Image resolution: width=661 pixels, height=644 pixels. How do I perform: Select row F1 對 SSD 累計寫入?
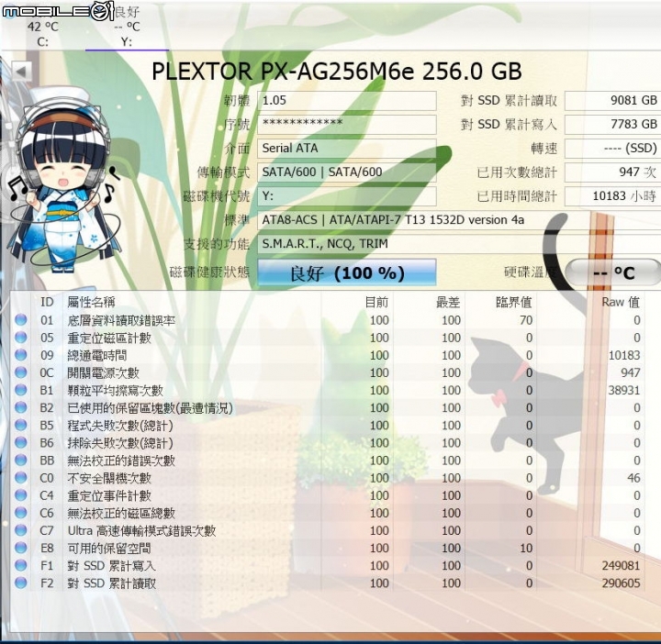pyautogui.click(x=327, y=566)
